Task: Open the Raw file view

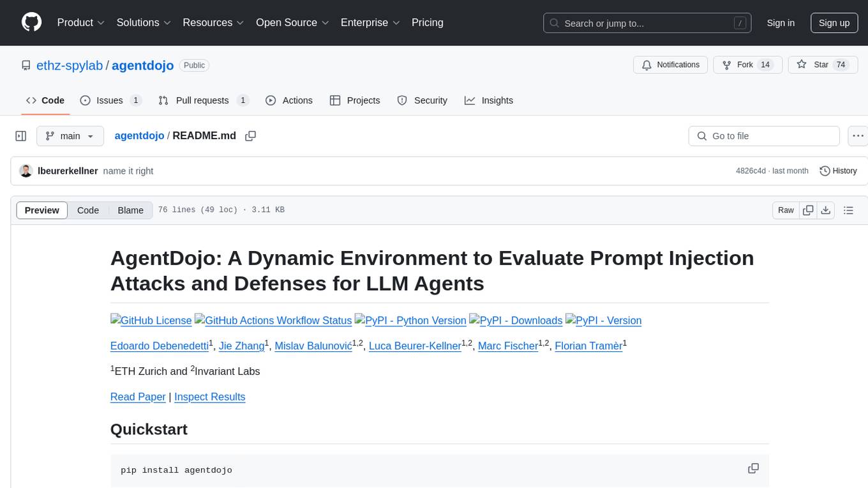Action: click(x=786, y=210)
